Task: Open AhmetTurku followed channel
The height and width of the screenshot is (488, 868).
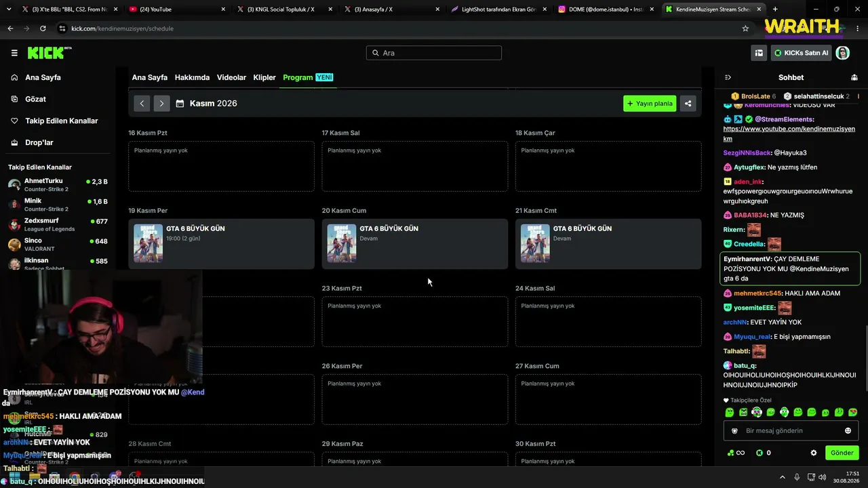Action: point(58,185)
